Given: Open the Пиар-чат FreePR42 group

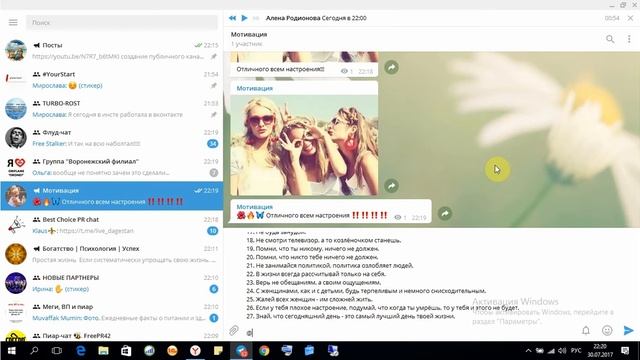Looking at the screenshot, I should coord(111,334).
